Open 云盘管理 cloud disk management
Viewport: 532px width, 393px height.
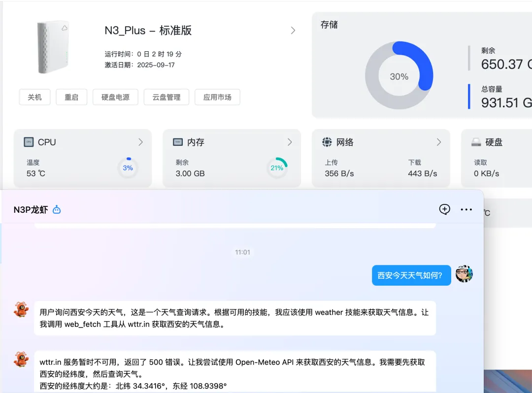point(166,98)
